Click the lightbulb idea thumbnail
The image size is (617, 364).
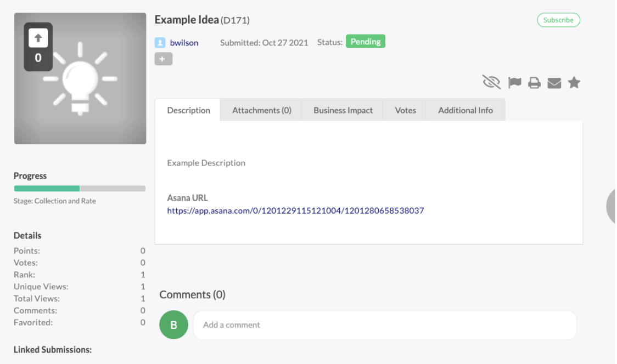point(80,78)
